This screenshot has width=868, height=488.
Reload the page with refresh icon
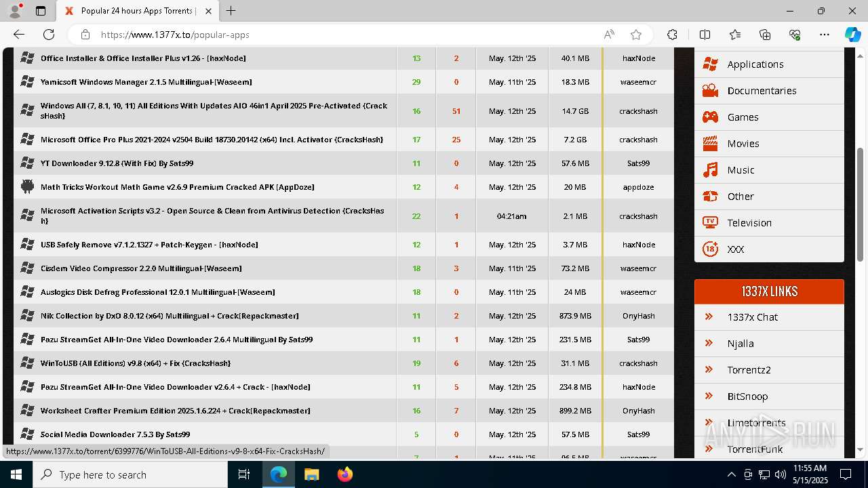(x=49, y=35)
